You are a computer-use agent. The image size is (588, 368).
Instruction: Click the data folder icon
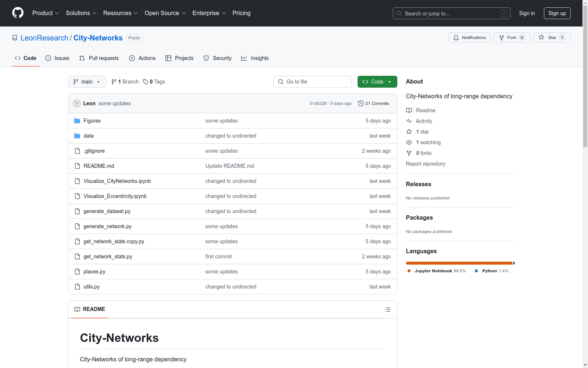click(x=77, y=136)
